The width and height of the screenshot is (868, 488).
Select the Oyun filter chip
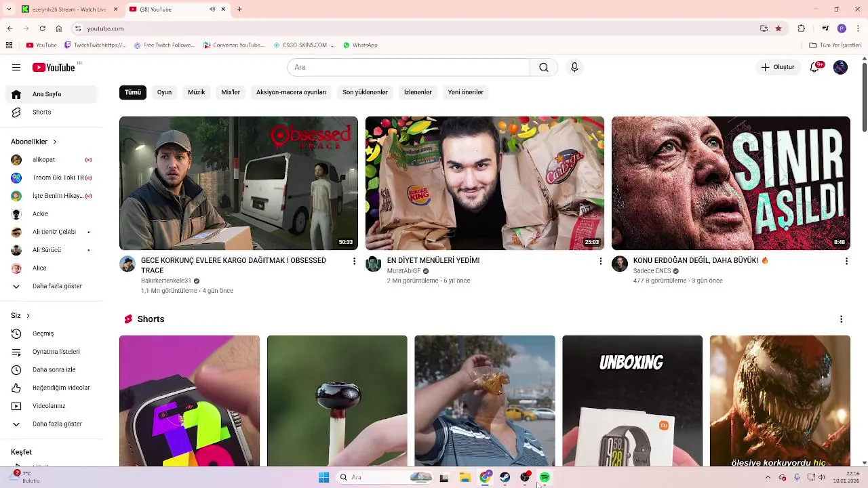(x=165, y=92)
